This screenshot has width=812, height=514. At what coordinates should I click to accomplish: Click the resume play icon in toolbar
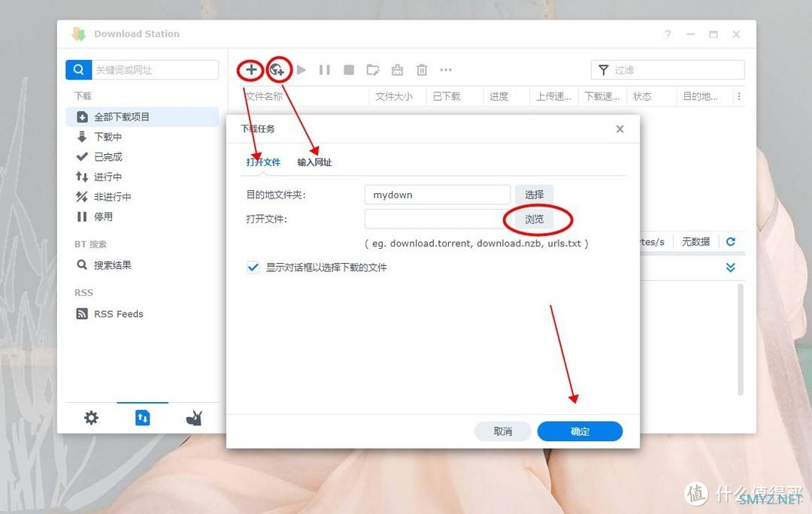point(301,69)
